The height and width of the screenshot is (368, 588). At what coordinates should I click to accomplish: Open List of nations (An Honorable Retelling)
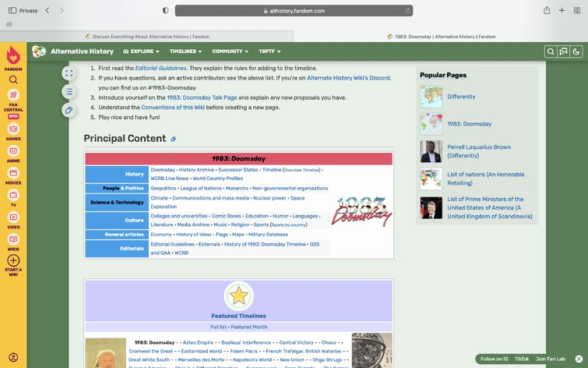pyautogui.click(x=486, y=179)
